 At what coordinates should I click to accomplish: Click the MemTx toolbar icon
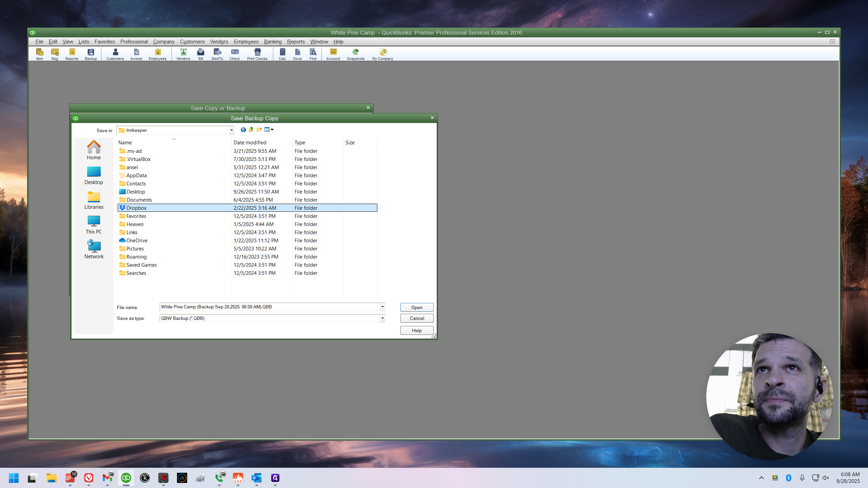(217, 54)
